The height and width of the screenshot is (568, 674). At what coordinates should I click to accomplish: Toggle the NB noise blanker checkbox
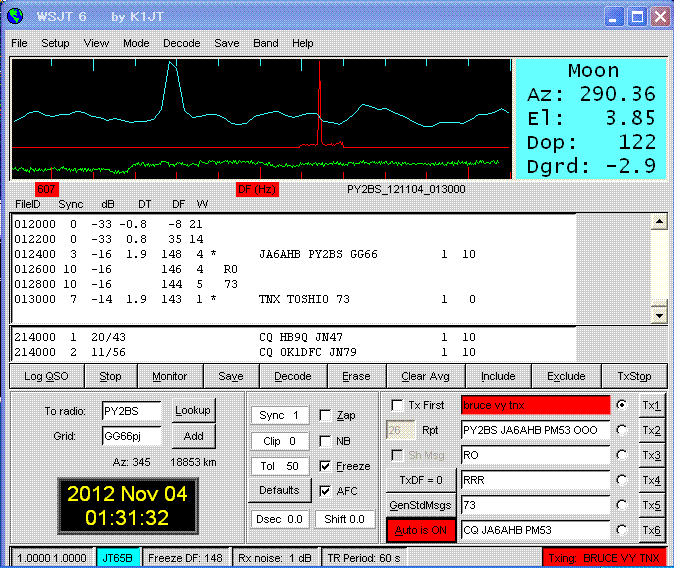325,441
